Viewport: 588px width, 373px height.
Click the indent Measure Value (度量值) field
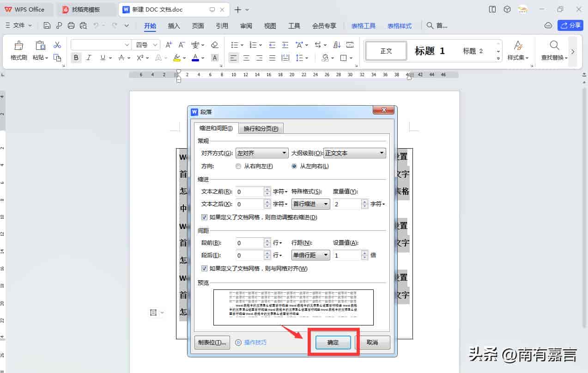[346, 204]
